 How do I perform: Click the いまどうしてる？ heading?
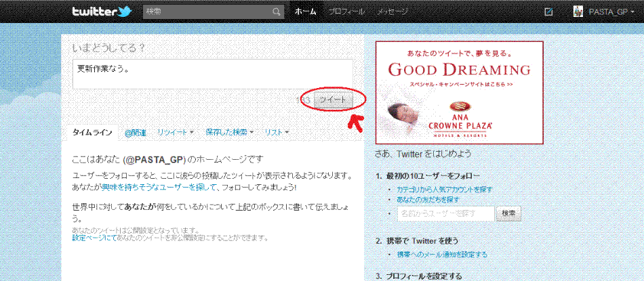[109, 48]
